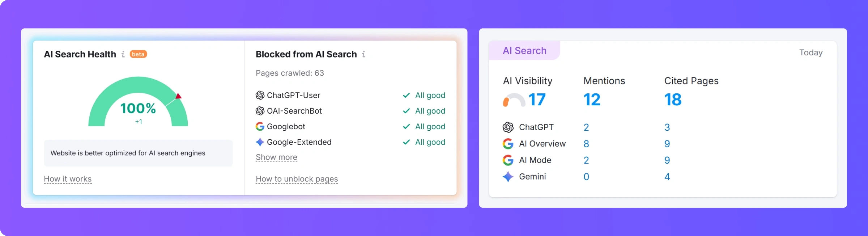
Task: Click the Google icon next to AI Mode
Action: click(x=508, y=160)
